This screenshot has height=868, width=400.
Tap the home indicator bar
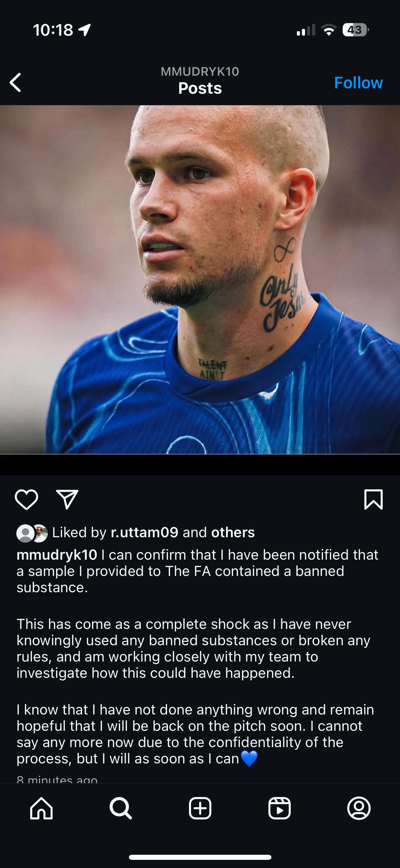(x=200, y=857)
